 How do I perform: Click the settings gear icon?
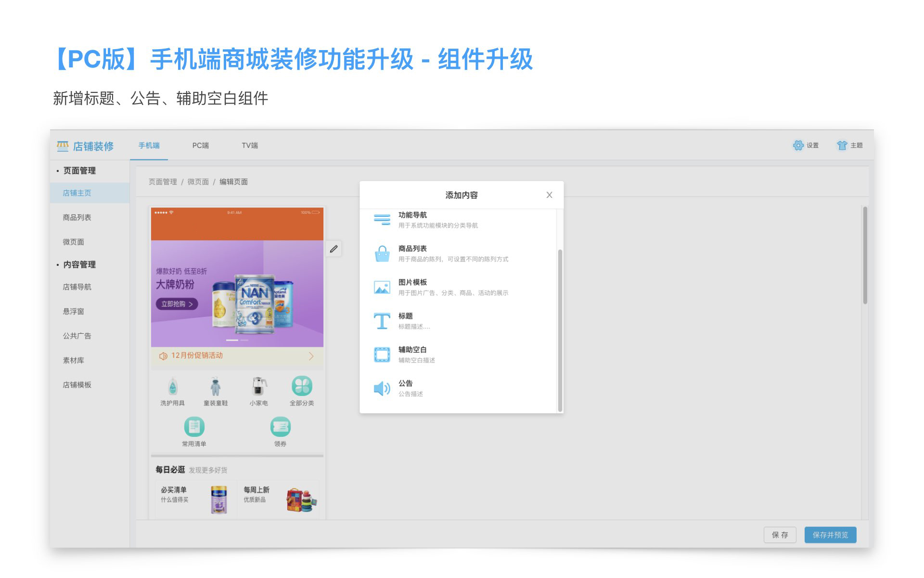pyautogui.click(x=798, y=145)
